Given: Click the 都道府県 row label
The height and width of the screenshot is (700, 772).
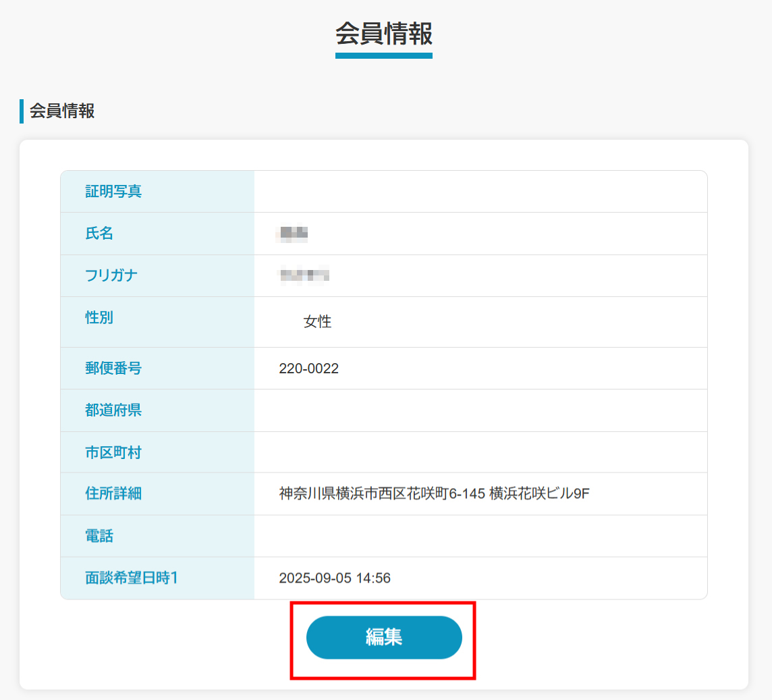Looking at the screenshot, I should click(113, 410).
